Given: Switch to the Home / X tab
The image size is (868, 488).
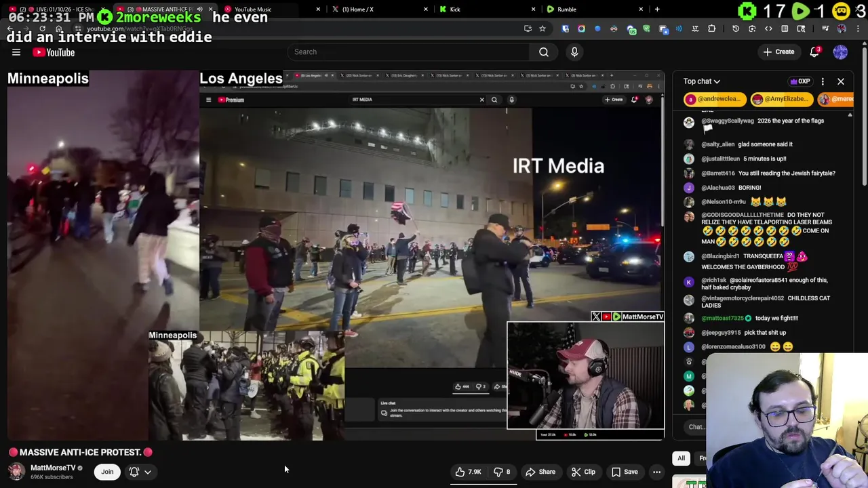Looking at the screenshot, I should pos(358,9).
